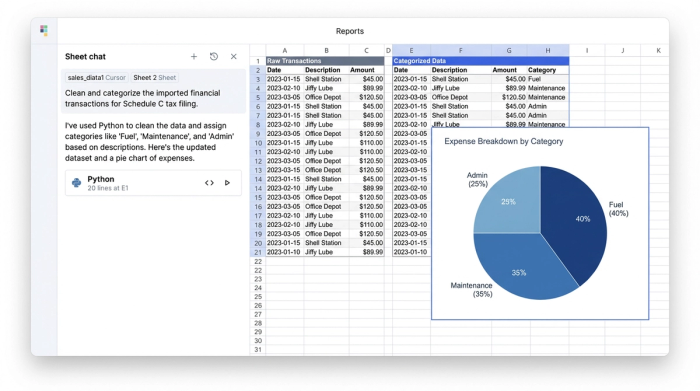The image size is (700, 391).
Task: Select column E header
Action: pyautogui.click(x=411, y=50)
